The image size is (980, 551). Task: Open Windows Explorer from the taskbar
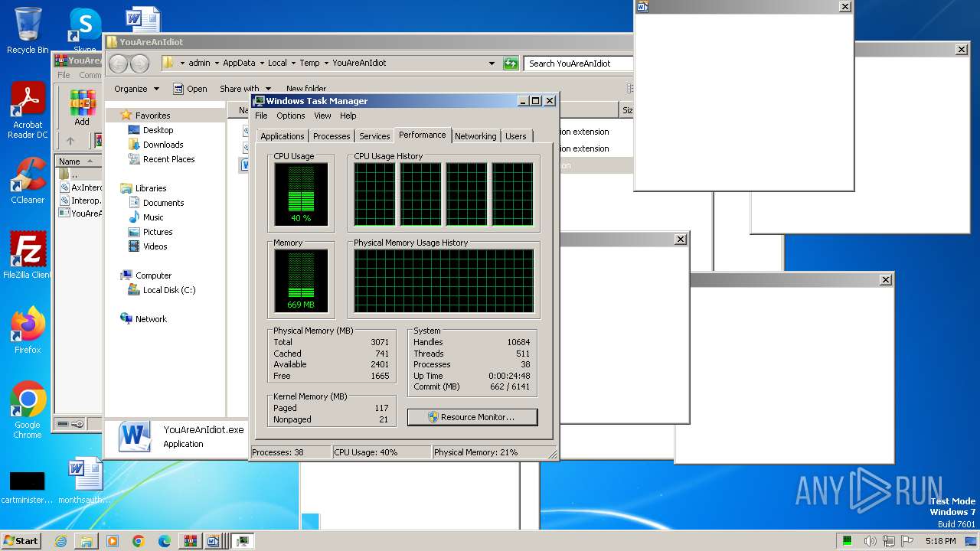click(87, 541)
